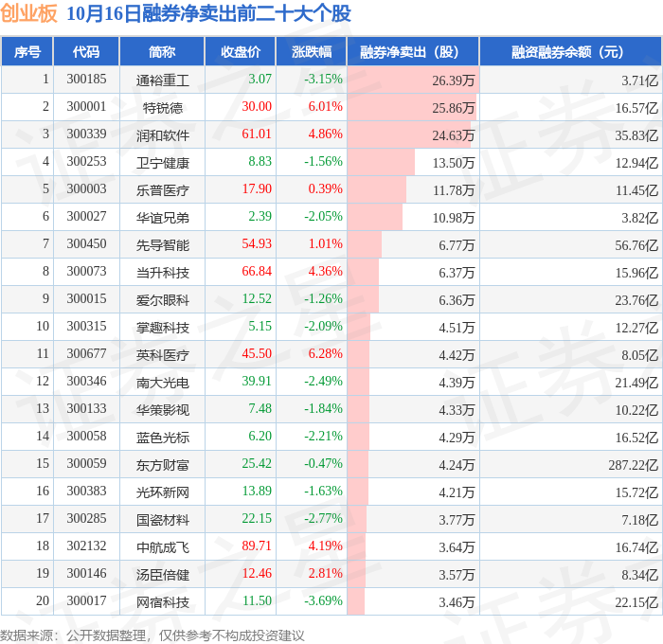
Task: Click balance value 7.18亿
Action: pyautogui.click(x=640, y=520)
